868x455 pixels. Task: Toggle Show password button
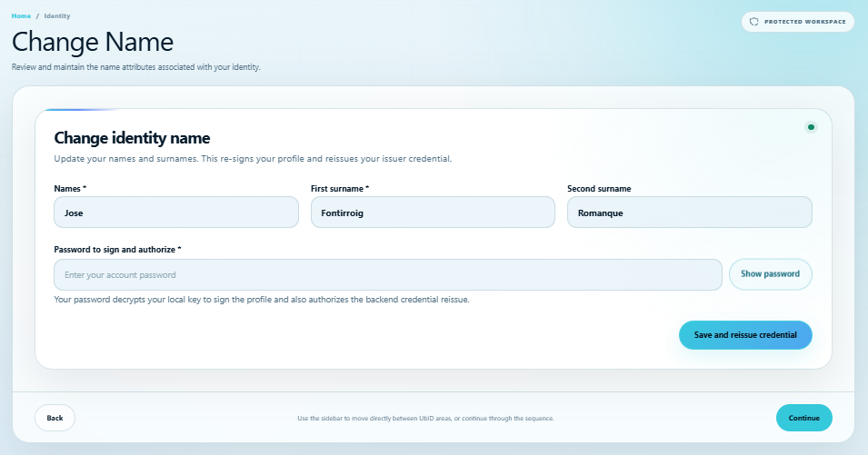[x=770, y=274]
